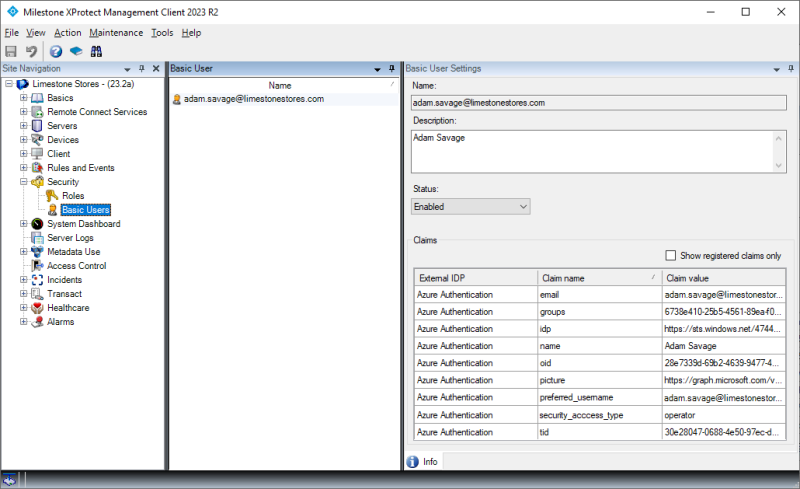Expand the System Dashboard node
The width and height of the screenshot is (800, 489).
23,223
